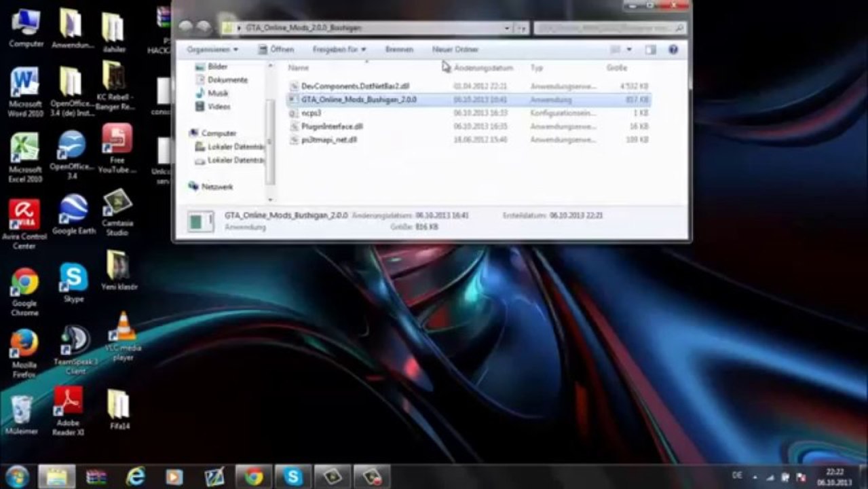Open Microsoft Excel 2010 desktop shortcut
This screenshot has height=489, width=868.
coord(26,158)
